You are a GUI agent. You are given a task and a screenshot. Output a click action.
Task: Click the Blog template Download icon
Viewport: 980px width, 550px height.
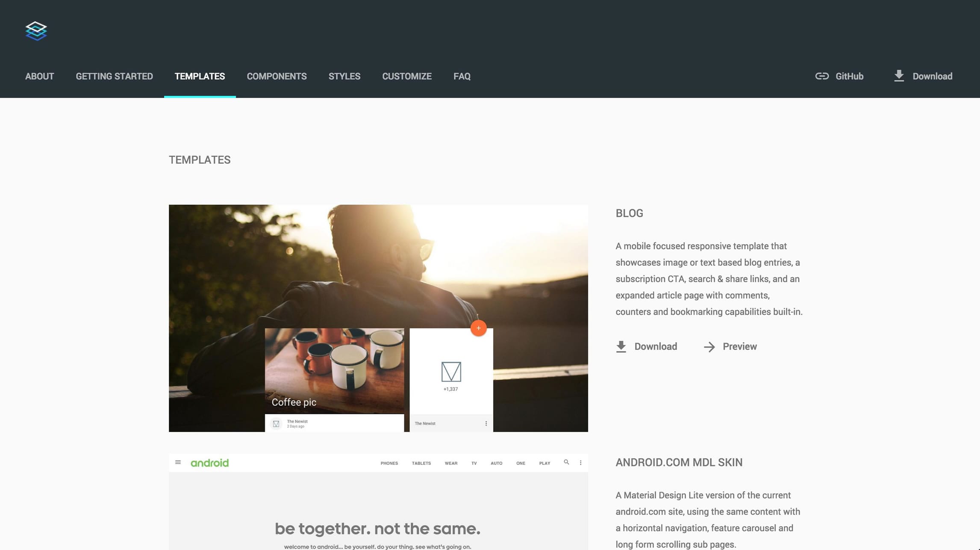click(620, 345)
